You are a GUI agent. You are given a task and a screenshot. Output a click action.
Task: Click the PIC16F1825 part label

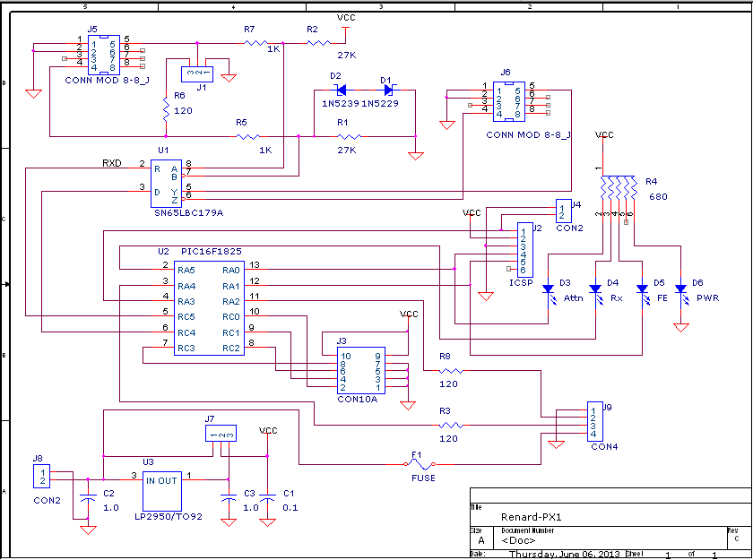coord(212,252)
